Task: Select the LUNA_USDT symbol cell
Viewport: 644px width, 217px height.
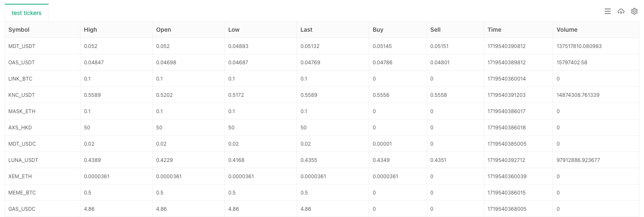Action: (23, 160)
